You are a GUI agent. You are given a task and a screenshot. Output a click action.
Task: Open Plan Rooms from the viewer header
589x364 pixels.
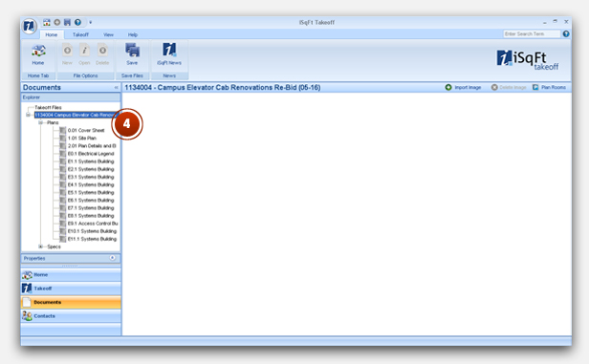click(x=549, y=88)
